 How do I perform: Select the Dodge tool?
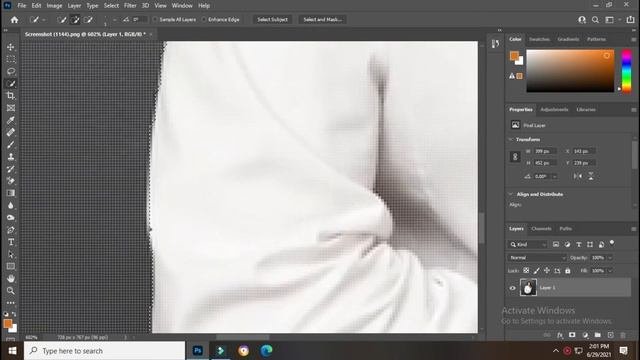pyautogui.click(x=11, y=218)
